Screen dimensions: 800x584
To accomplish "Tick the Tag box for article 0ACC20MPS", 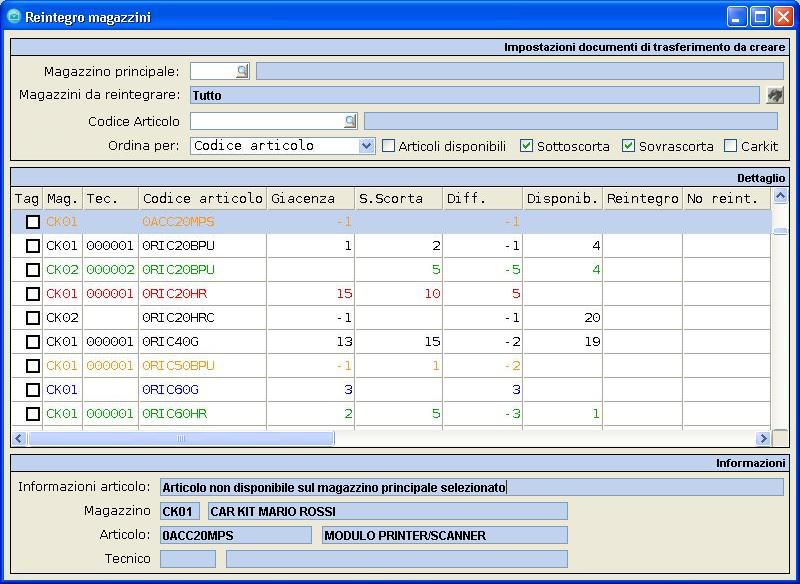I will 33,222.
